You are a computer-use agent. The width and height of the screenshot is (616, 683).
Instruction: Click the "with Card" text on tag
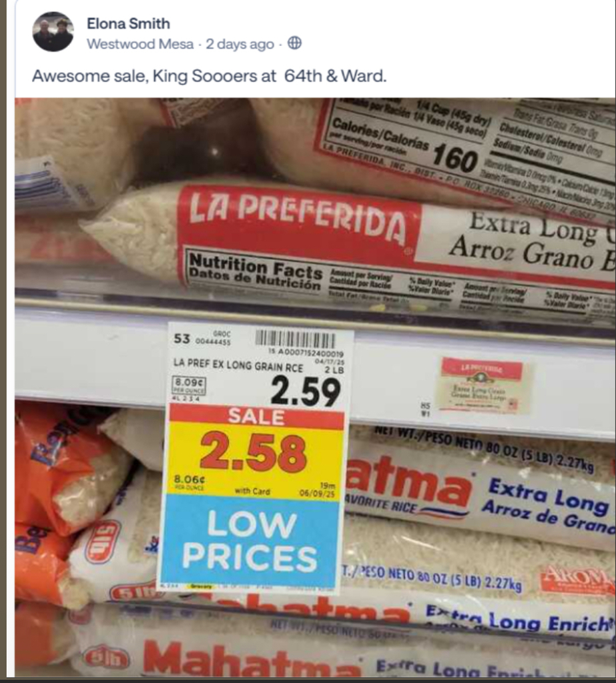click(x=252, y=492)
